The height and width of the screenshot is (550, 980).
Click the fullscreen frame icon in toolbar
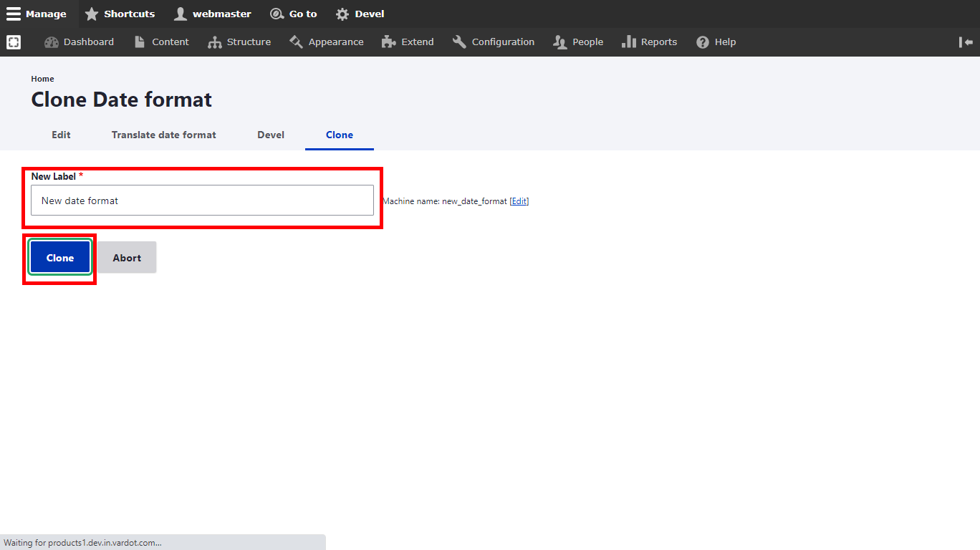click(14, 42)
